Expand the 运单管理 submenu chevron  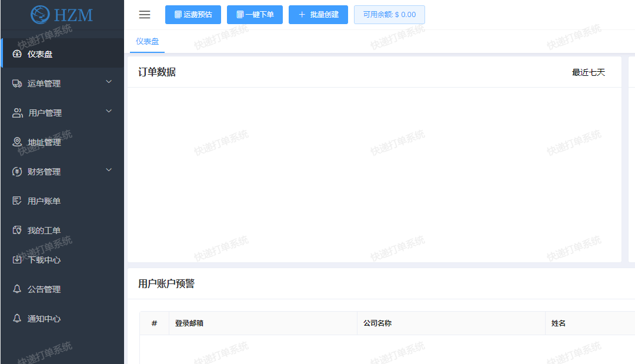coord(109,82)
